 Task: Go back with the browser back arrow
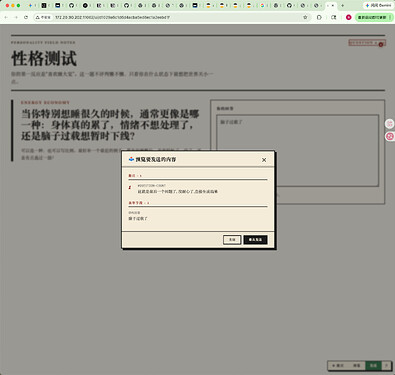point(6,17)
